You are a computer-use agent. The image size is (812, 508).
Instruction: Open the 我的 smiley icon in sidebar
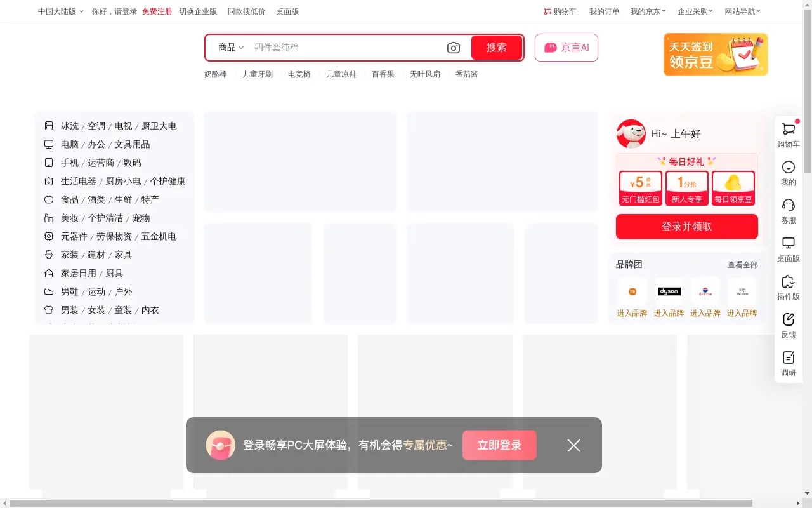pos(789,167)
